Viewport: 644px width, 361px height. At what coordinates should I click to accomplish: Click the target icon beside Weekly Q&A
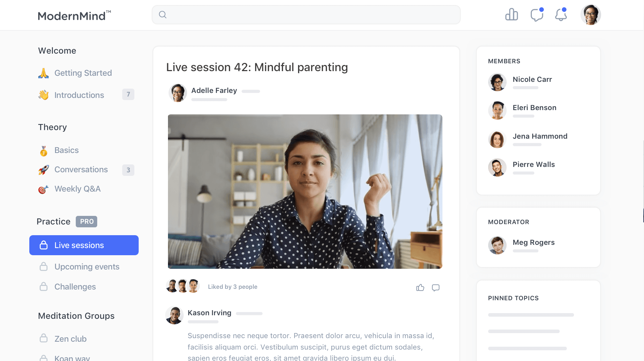coord(44,189)
